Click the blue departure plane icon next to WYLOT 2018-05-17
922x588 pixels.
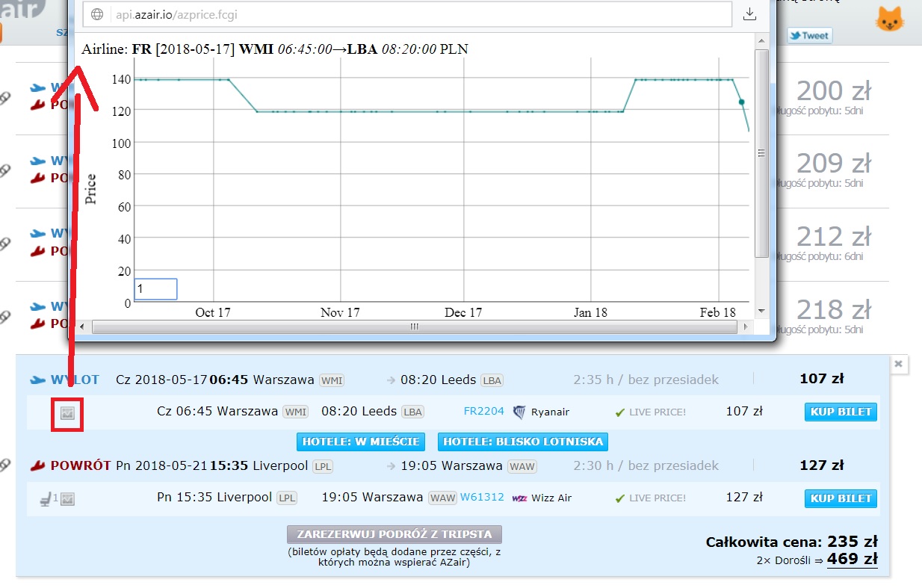37,380
